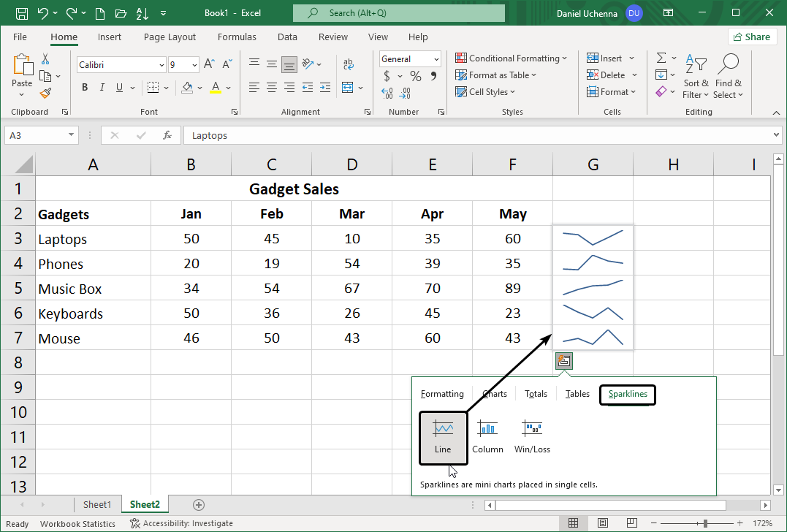Toggle bold formatting
This screenshot has width=787, height=532.
pos(84,87)
